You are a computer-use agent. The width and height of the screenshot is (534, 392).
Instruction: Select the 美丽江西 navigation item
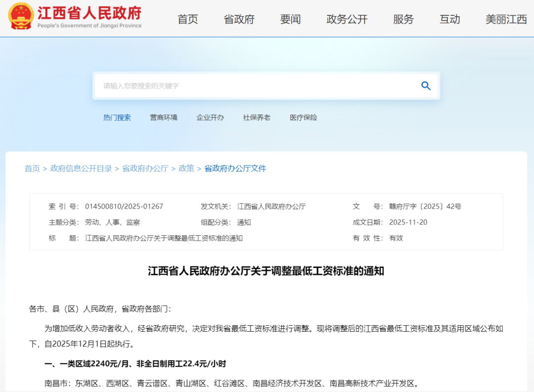coord(505,19)
